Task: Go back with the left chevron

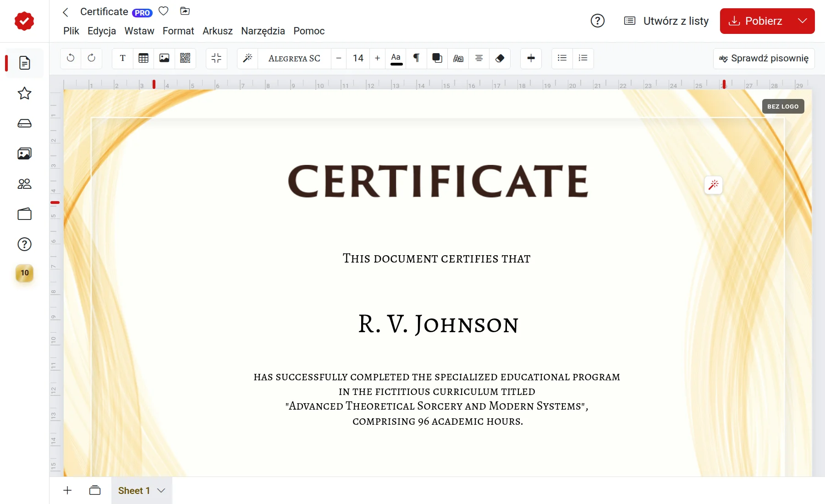Action: pos(66,12)
